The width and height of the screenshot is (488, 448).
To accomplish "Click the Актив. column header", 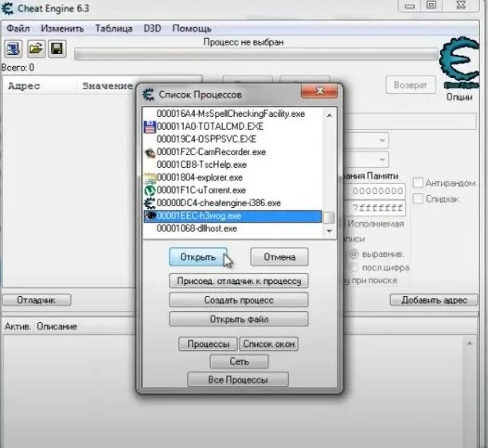I will click(18, 326).
